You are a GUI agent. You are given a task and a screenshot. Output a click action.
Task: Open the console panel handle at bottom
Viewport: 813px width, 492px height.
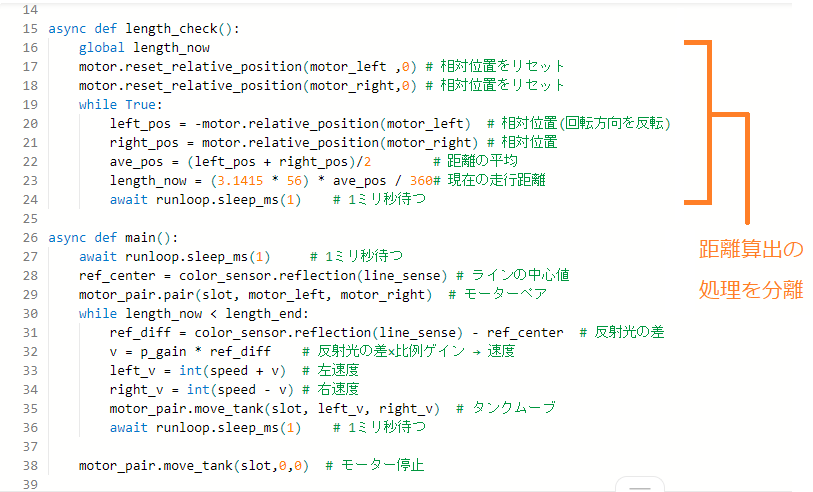639,486
